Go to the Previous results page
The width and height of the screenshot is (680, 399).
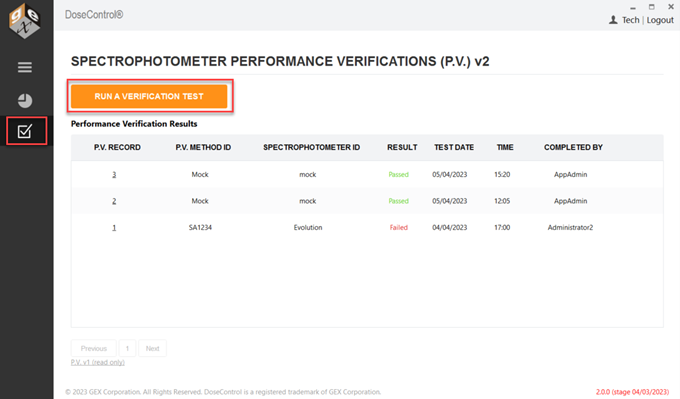[94, 348]
